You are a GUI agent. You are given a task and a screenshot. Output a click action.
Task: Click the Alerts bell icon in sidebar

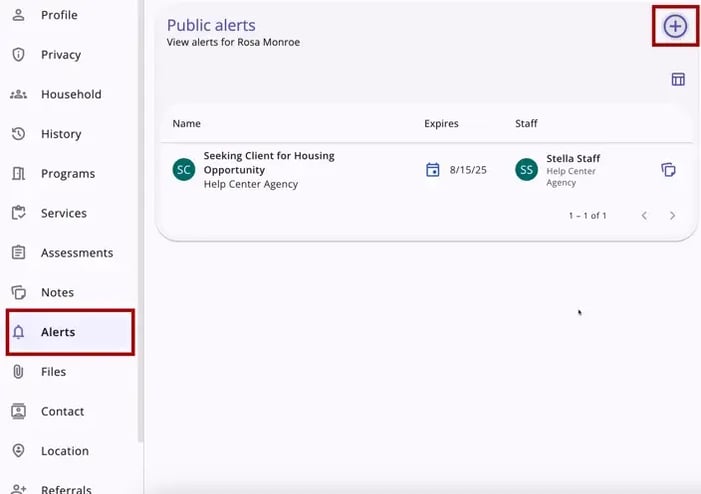point(18,332)
